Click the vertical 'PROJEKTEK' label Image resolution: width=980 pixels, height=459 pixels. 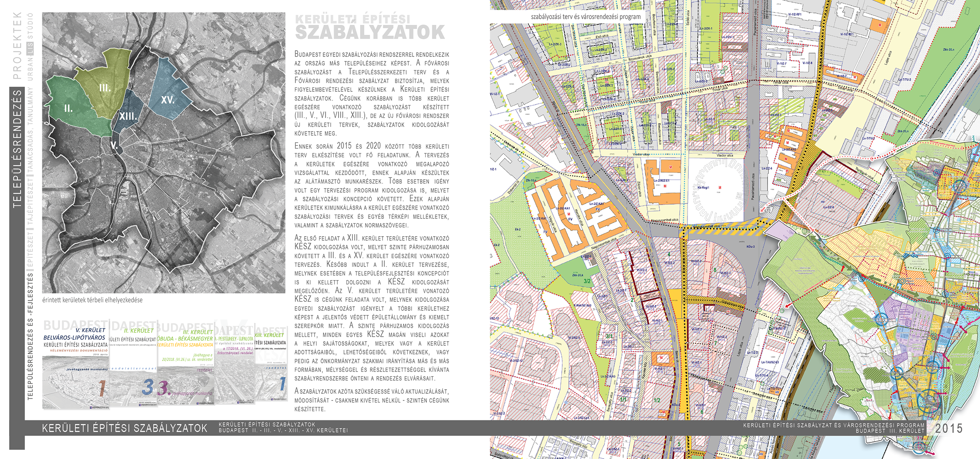tap(17, 45)
